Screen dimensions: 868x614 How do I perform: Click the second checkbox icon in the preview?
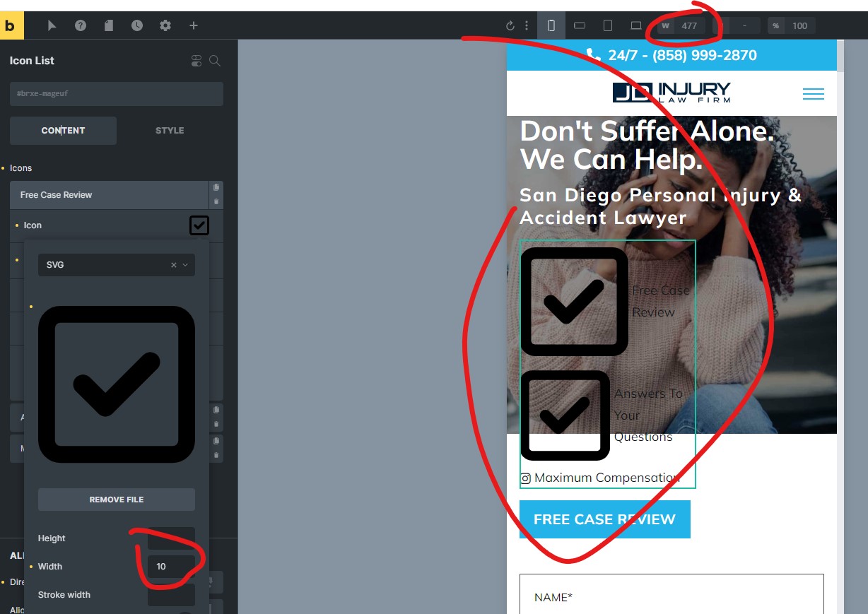point(565,415)
